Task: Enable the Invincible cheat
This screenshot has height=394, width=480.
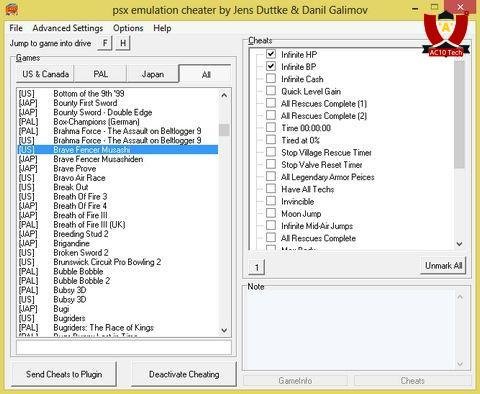Action: (271, 201)
